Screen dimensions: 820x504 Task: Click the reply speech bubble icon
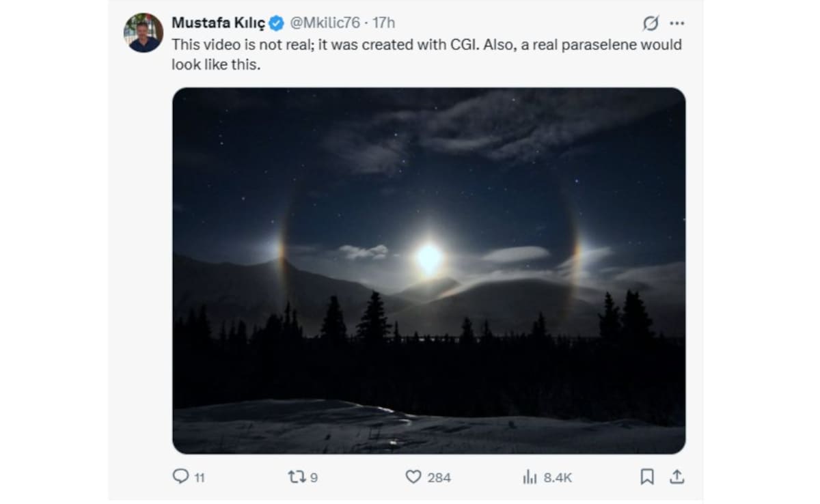180,477
